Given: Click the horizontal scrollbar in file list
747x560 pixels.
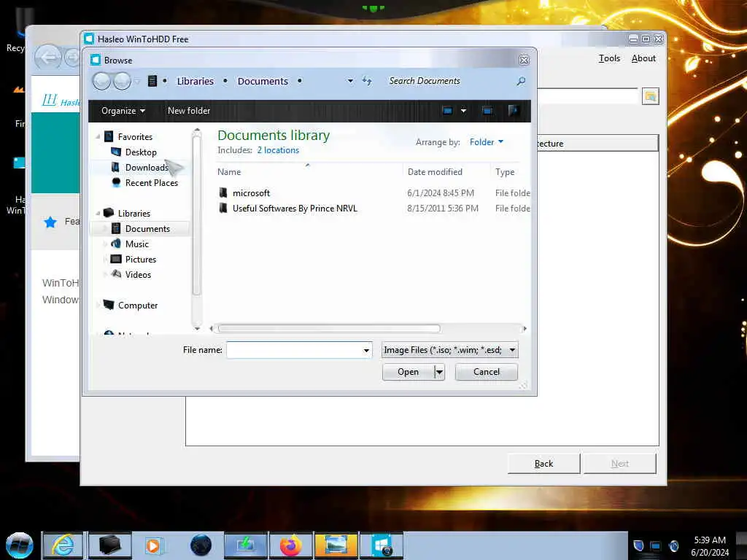Looking at the screenshot, I should pyautogui.click(x=329, y=329).
